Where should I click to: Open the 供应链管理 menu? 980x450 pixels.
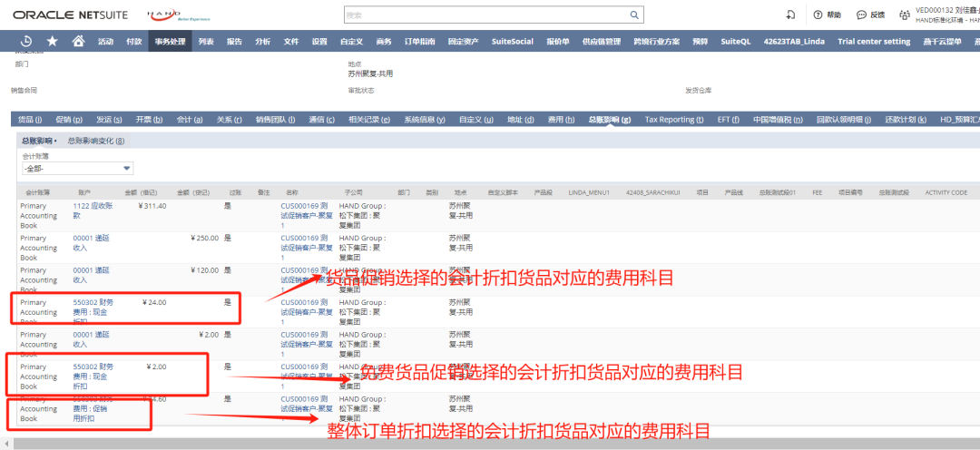point(602,41)
